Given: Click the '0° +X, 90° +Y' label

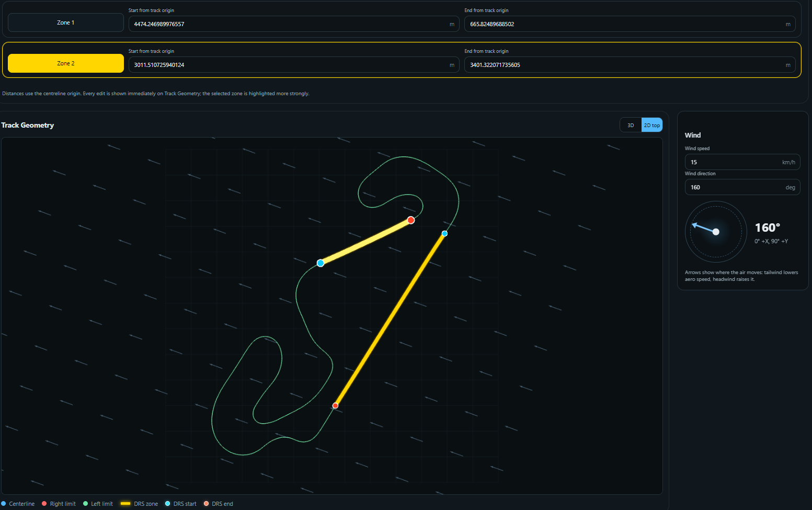Looking at the screenshot, I should point(771,241).
